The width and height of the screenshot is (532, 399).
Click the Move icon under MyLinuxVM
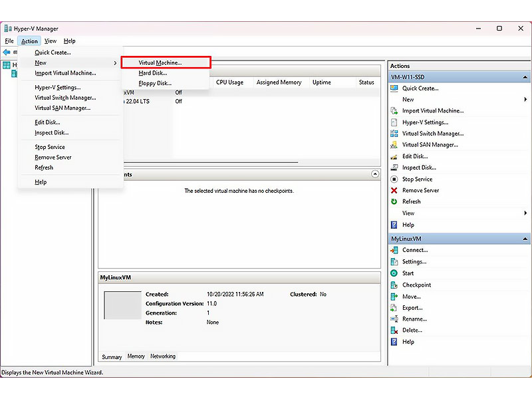coord(394,297)
